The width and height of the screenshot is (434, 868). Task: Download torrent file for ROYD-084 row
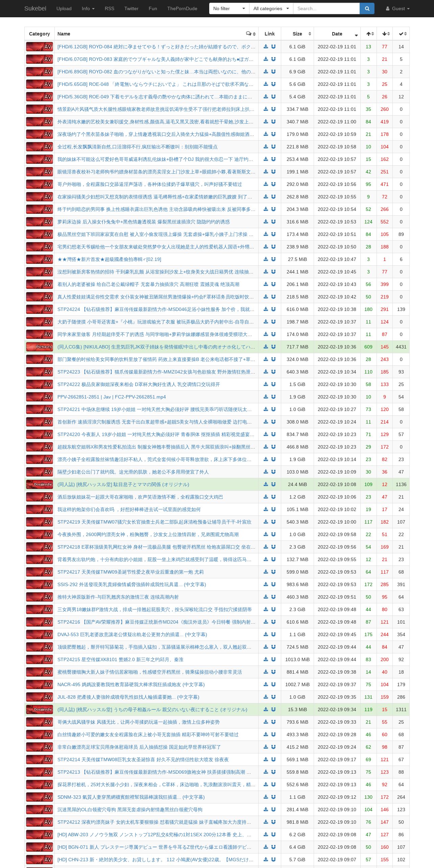tap(266, 47)
